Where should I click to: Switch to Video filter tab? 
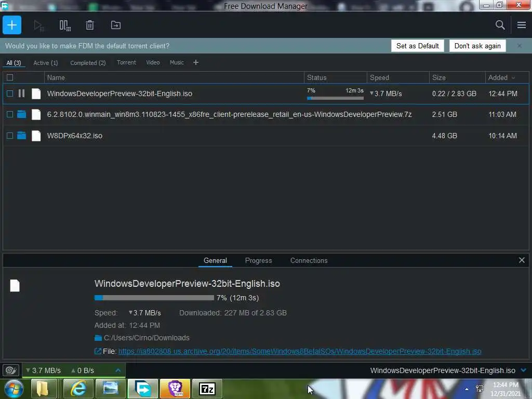[x=153, y=62]
